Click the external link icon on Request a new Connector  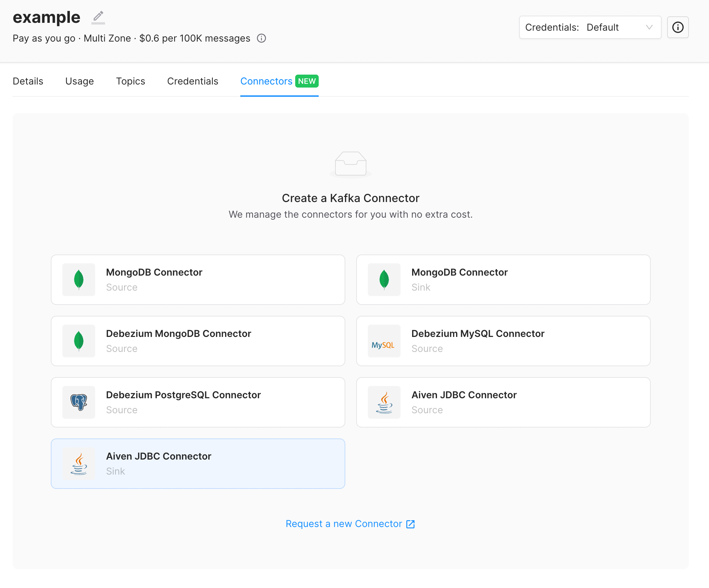410,524
